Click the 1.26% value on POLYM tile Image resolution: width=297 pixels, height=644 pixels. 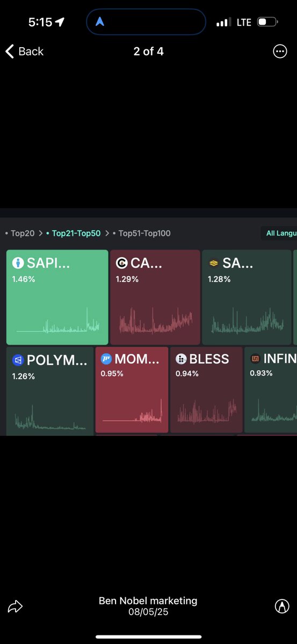(x=24, y=376)
